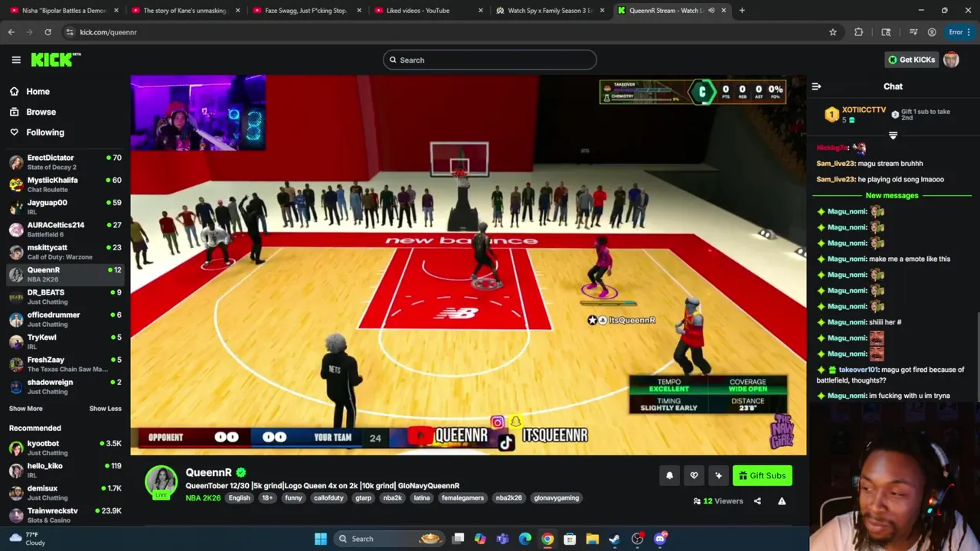The image size is (980, 551).
Task: Open File Explorer from the taskbar
Action: click(x=592, y=539)
